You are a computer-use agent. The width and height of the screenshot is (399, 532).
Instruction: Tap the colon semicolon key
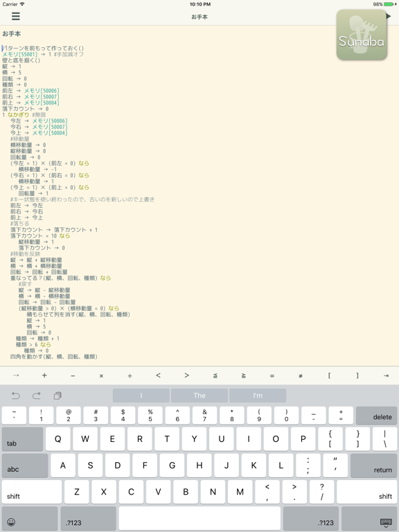[x=308, y=465]
